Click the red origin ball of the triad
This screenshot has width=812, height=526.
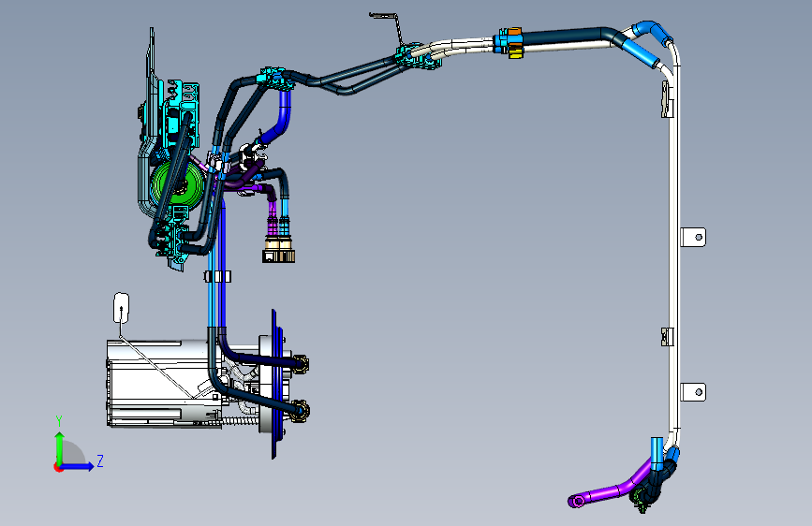point(57,467)
